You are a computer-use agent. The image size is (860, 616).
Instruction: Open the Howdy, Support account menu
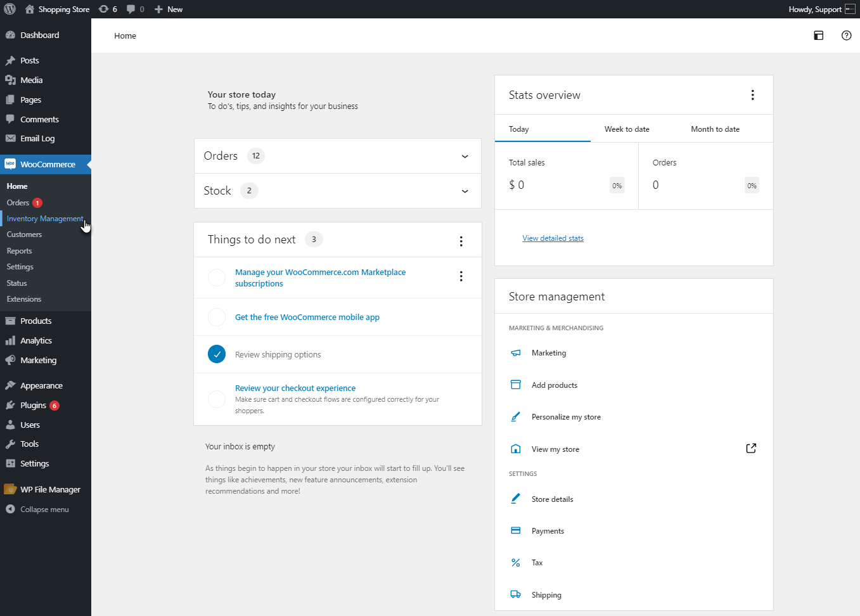point(822,9)
